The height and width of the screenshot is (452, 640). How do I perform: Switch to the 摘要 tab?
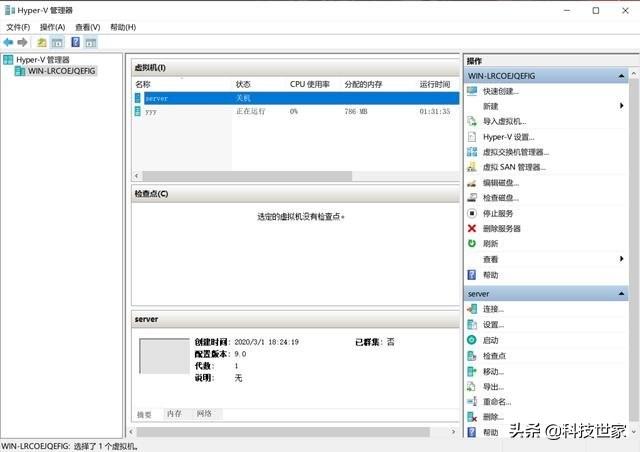click(x=144, y=414)
